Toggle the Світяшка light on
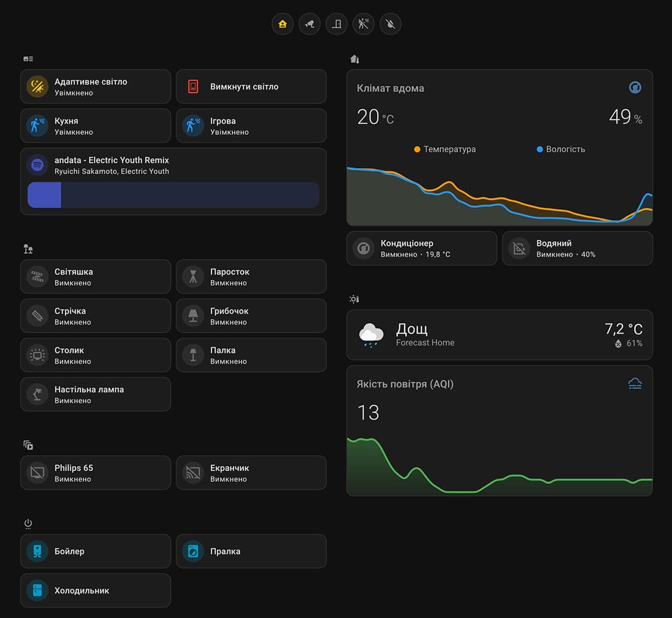Image resolution: width=672 pixels, height=618 pixels. pyautogui.click(x=37, y=276)
